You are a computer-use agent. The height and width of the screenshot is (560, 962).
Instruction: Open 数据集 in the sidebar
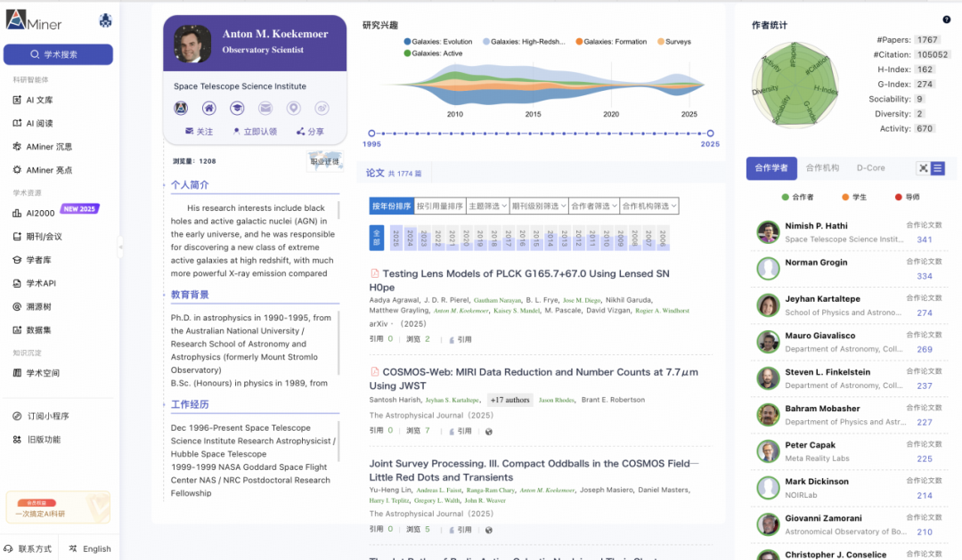coord(32,330)
